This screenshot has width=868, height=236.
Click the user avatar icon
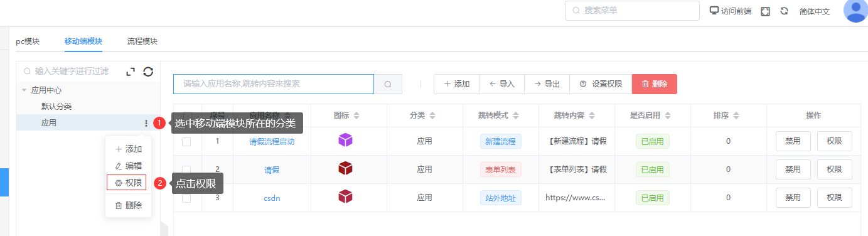click(x=856, y=11)
